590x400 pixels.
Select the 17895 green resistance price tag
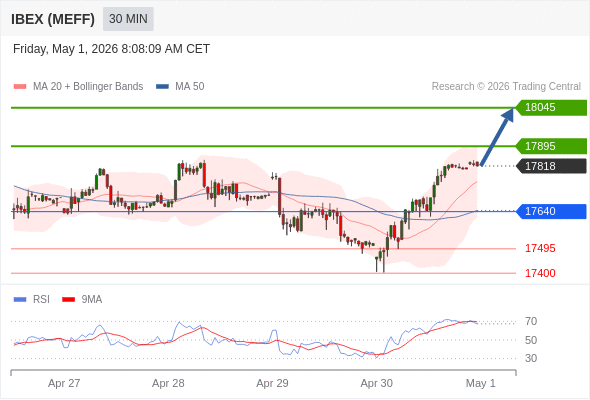[x=551, y=146]
